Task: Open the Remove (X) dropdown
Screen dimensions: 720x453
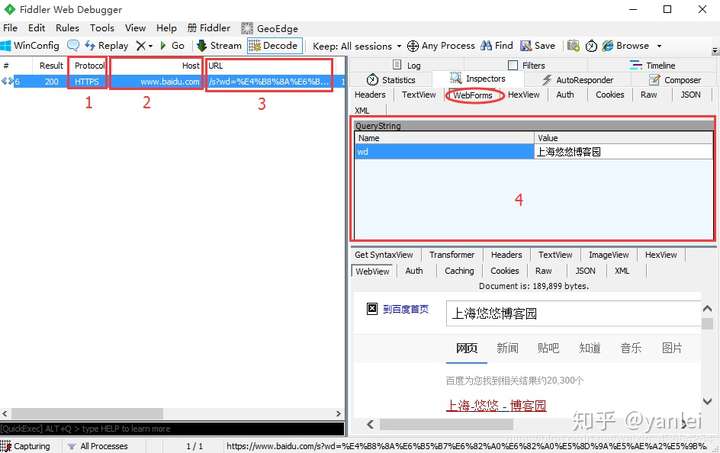Action: pos(144,46)
